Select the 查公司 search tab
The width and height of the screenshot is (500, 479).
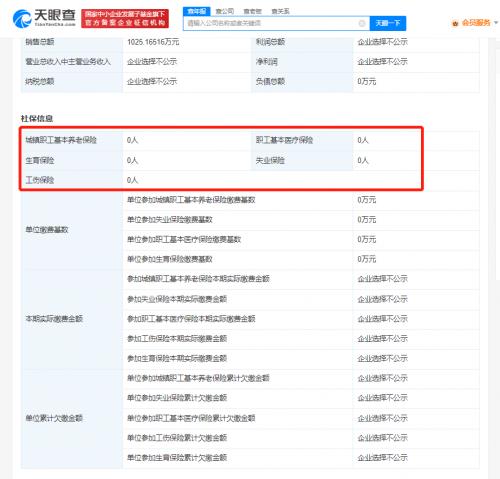pos(225,11)
